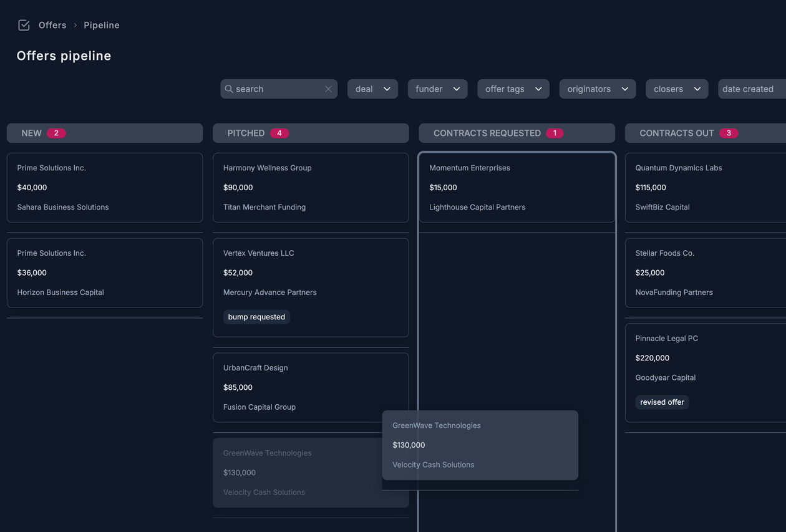Open the offer tags dropdown
This screenshot has height=532, width=786.
(x=513, y=89)
